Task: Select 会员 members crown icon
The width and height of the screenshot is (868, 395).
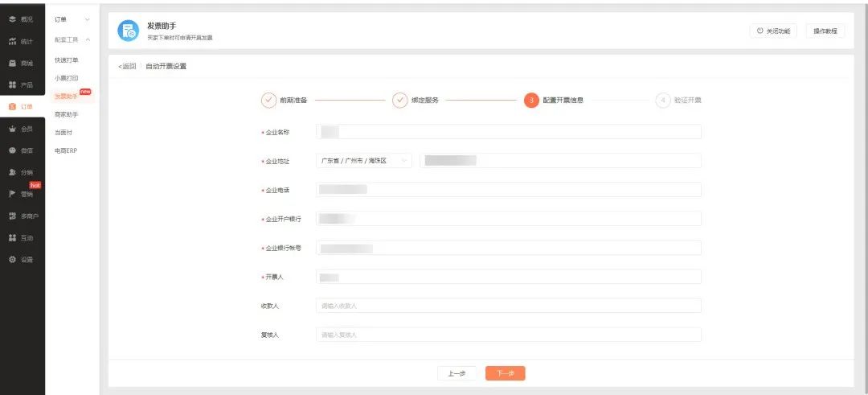Action: (x=21, y=129)
